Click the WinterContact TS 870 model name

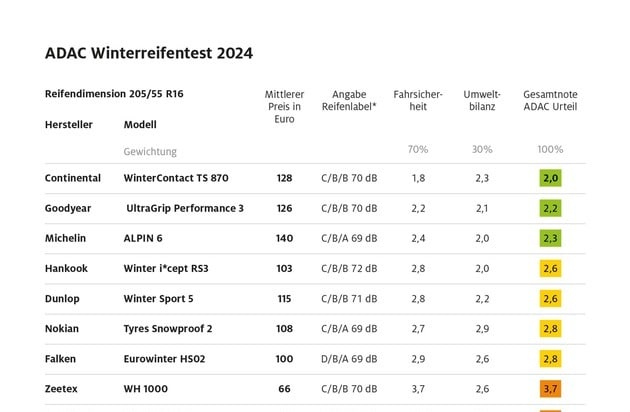176,178
